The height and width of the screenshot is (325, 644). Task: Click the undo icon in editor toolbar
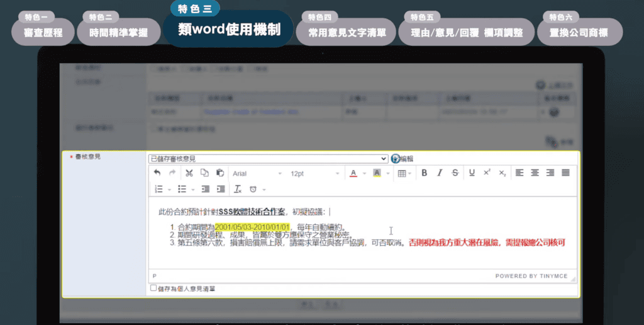(x=157, y=173)
